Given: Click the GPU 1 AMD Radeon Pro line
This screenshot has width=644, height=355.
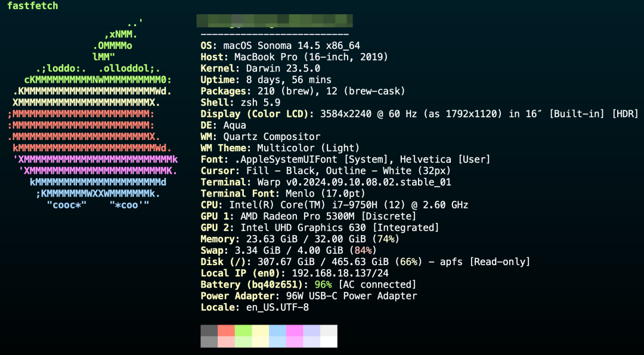Looking at the screenshot, I should tap(308, 216).
